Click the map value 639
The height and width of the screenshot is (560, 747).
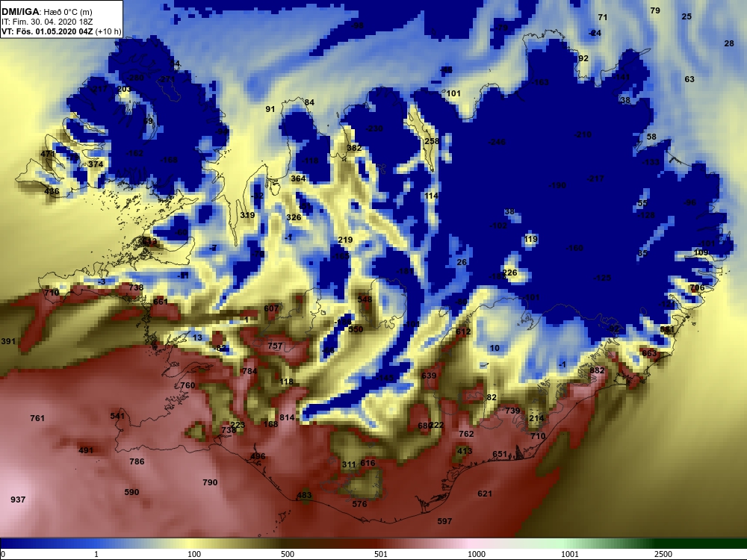(429, 376)
